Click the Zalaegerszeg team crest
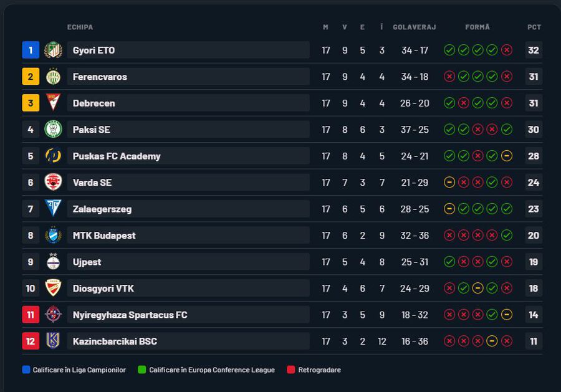The image size is (561, 392). pyautogui.click(x=53, y=209)
